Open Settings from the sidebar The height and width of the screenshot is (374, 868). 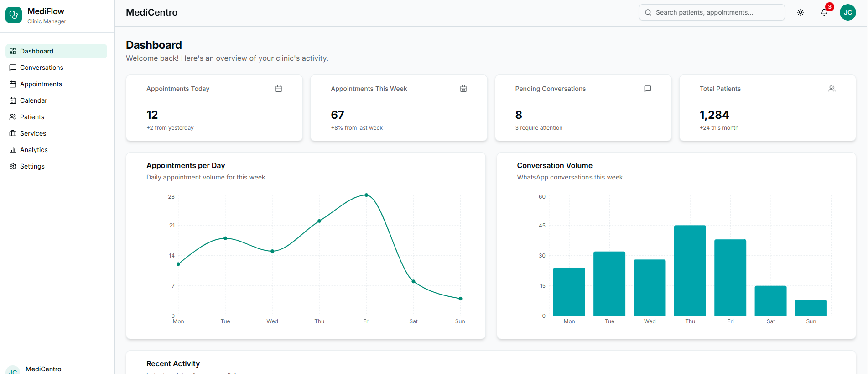(x=56, y=166)
